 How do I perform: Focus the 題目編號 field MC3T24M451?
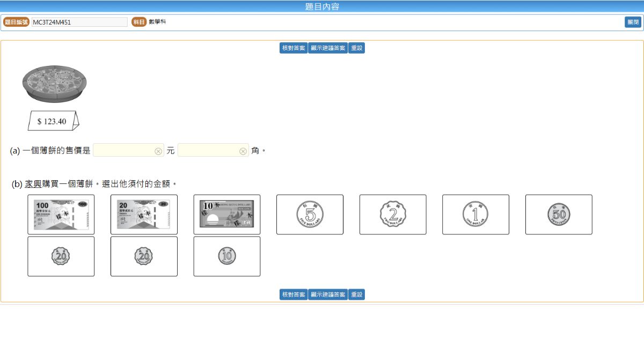(79, 23)
